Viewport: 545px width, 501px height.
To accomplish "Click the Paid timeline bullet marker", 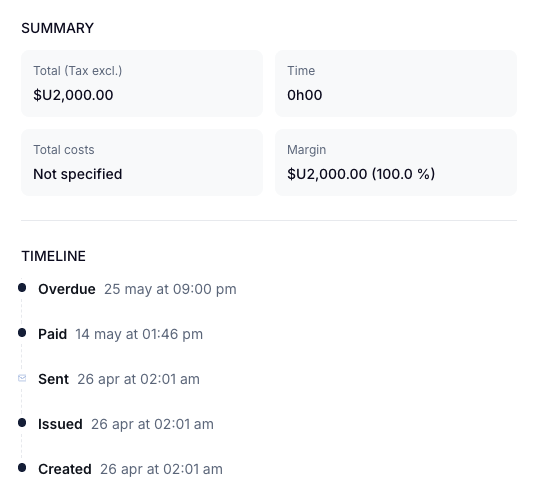I will tap(22, 333).
